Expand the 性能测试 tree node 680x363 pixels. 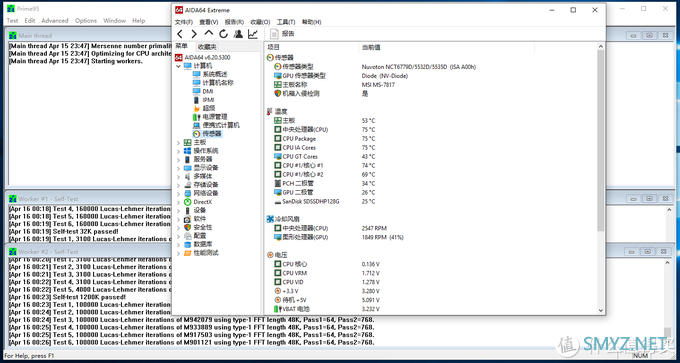click(178, 253)
